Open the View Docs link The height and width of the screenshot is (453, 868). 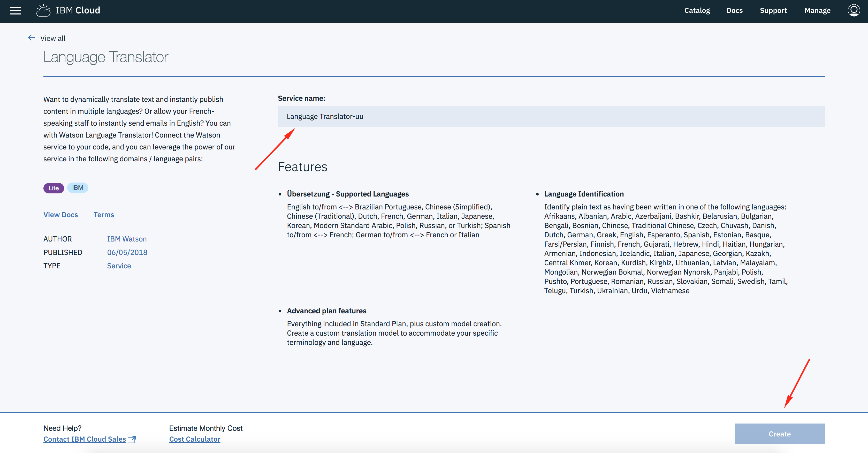pos(61,215)
